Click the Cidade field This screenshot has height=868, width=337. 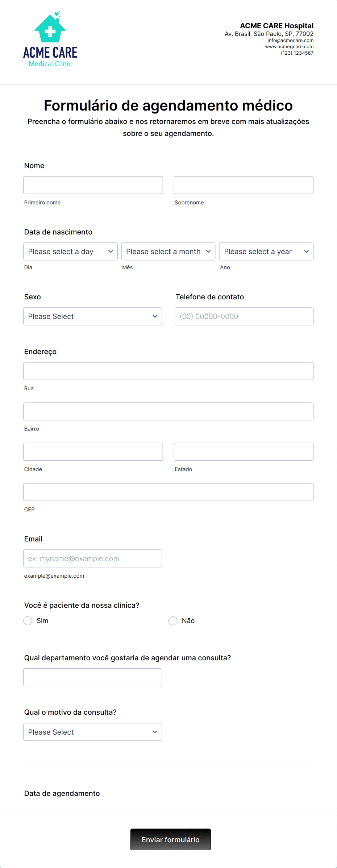pos(93,452)
